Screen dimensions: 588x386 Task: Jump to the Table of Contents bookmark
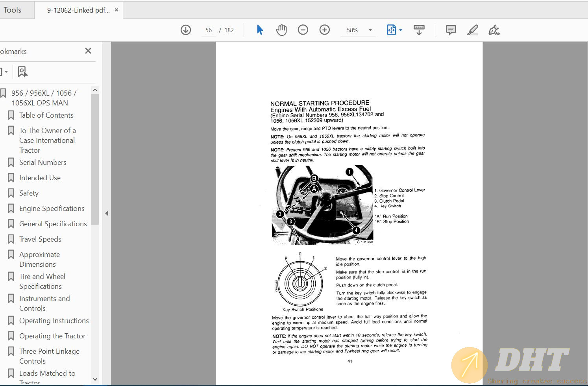[46, 115]
